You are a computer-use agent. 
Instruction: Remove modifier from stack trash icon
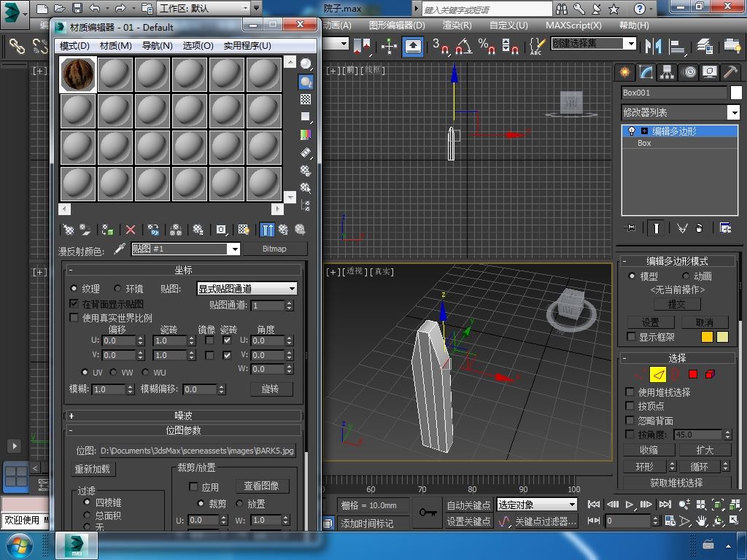[700, 228]
